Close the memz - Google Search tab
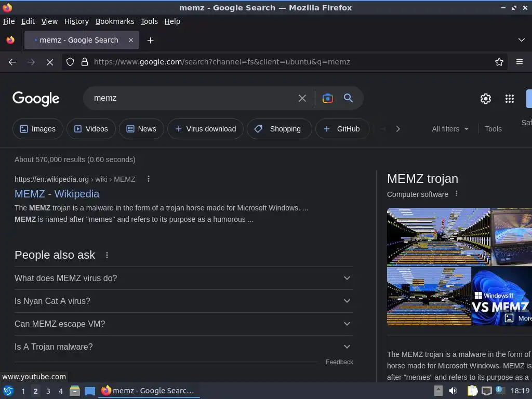This screenshot has width=532, height=399. tap(131, 40)
